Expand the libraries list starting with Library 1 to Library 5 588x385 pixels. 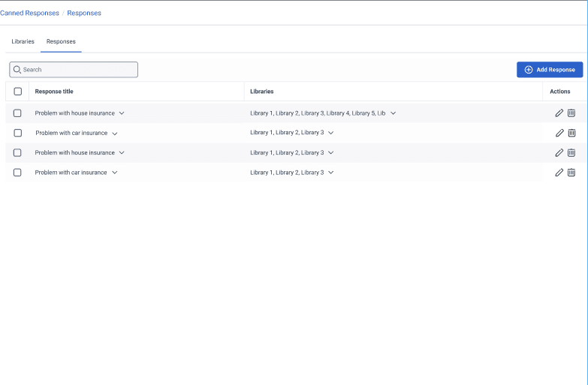pyautogui.click(x=393, y=113)
